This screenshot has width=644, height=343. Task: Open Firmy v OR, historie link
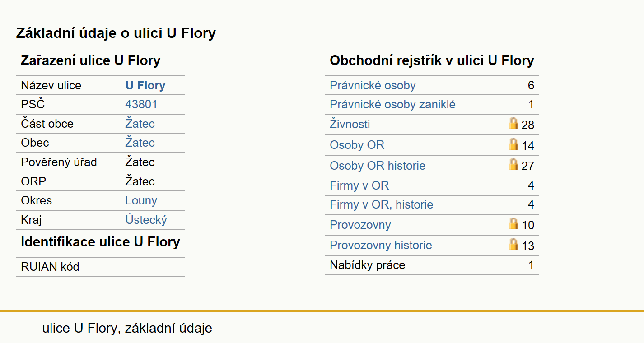382,205
